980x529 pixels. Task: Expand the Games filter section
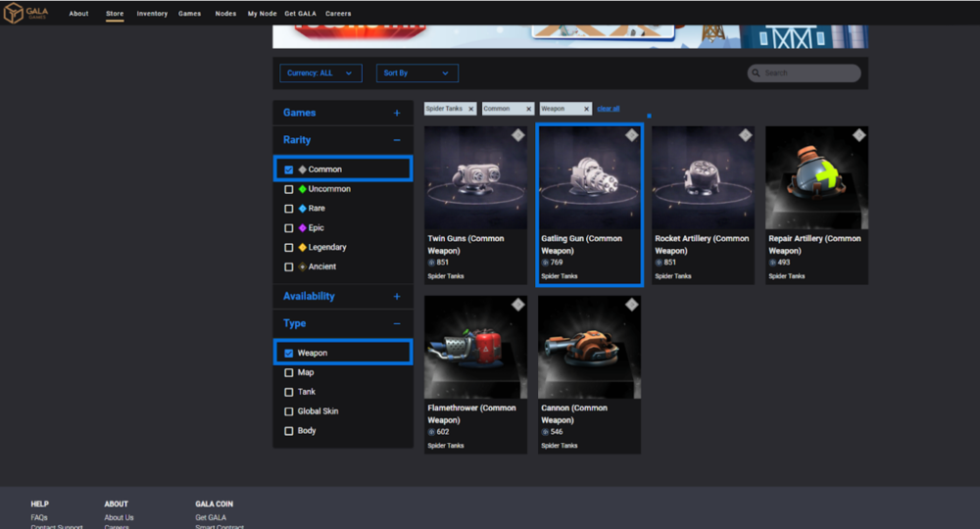[397, 113]
